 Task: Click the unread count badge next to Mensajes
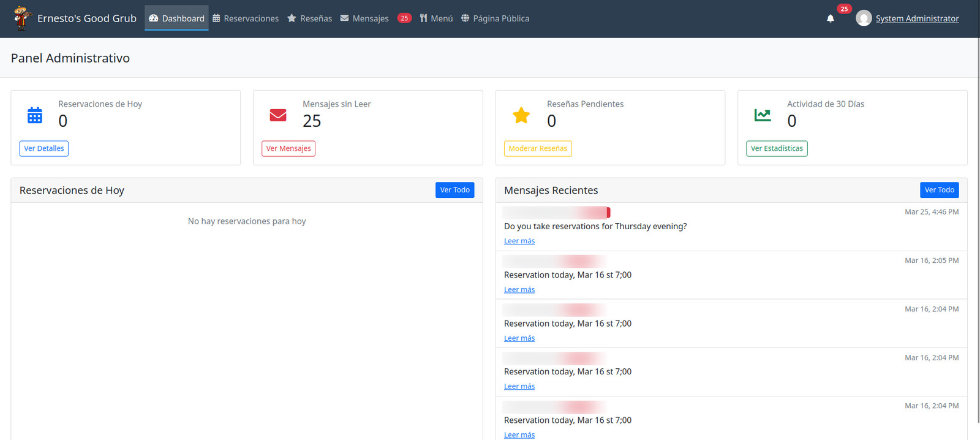point(404,18)
